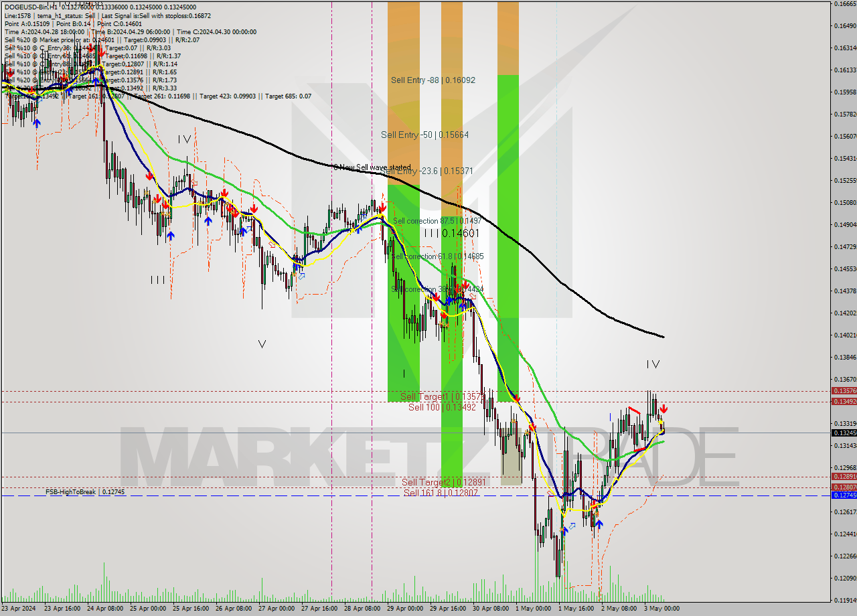Click the '28 Apr 08:00' time label
Viewport: 857px width, 616px height.
[x=362, y=609]
